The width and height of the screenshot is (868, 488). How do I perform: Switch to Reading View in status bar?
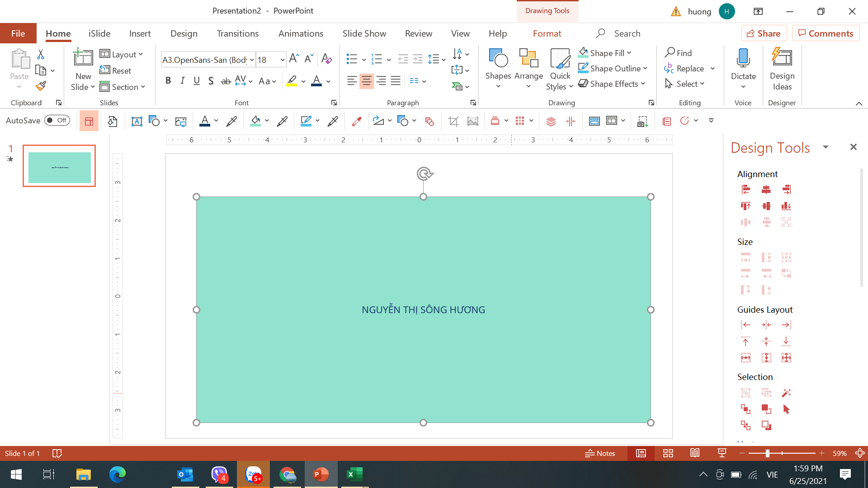tap(695, 453)
